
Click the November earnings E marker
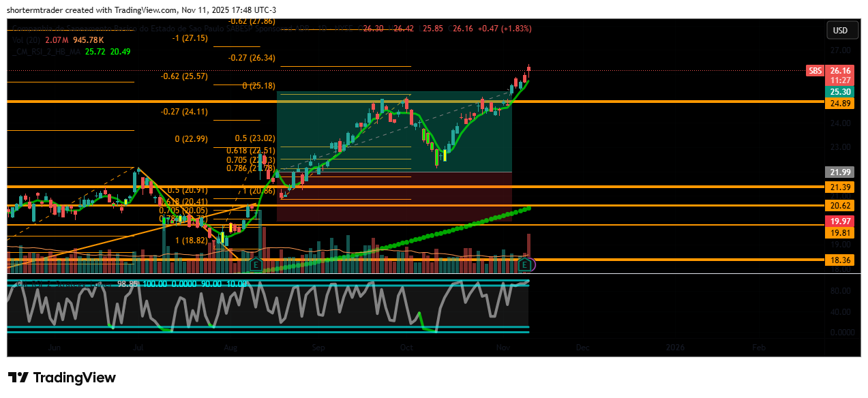click(524, 264)
